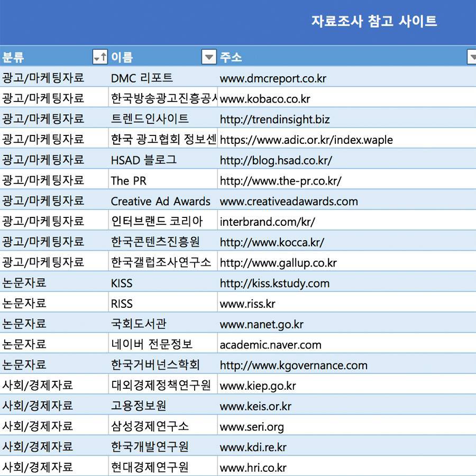The image size is (476, 476).
Task: Click the http://trendinsight.biz address cell
Action: [346, 118]
